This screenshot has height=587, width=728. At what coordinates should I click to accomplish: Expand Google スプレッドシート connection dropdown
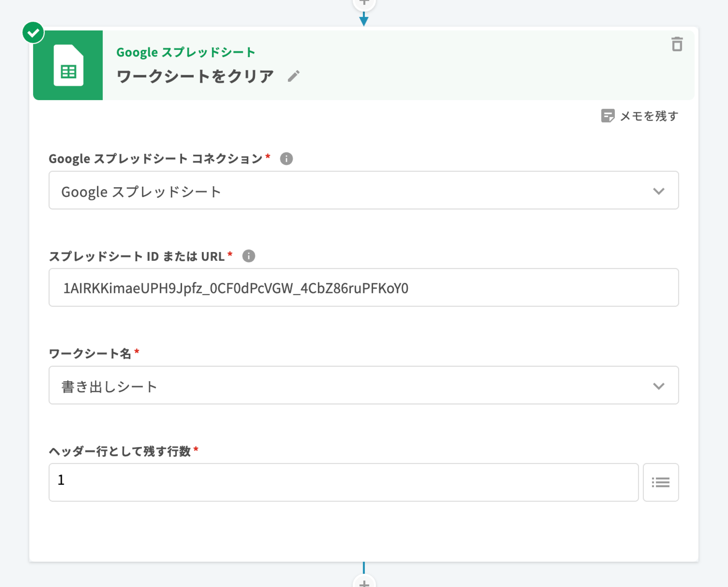click(658, 191)
